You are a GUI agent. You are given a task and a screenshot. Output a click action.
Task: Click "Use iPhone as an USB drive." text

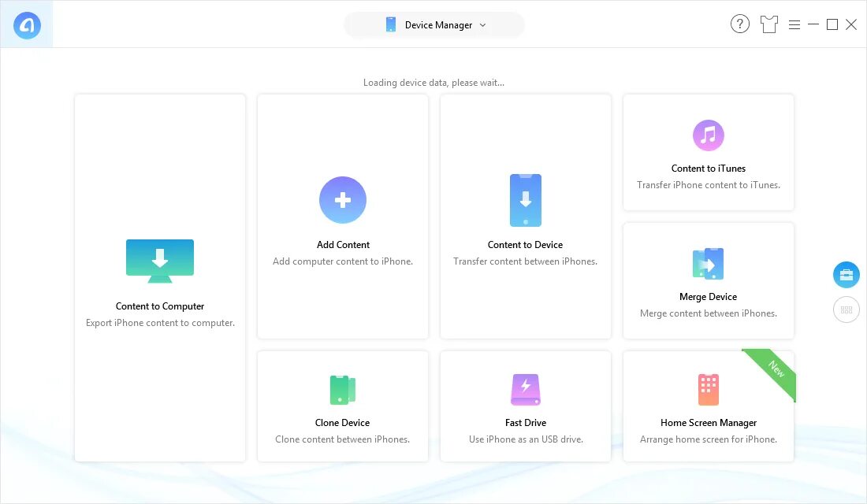point(526,439)
